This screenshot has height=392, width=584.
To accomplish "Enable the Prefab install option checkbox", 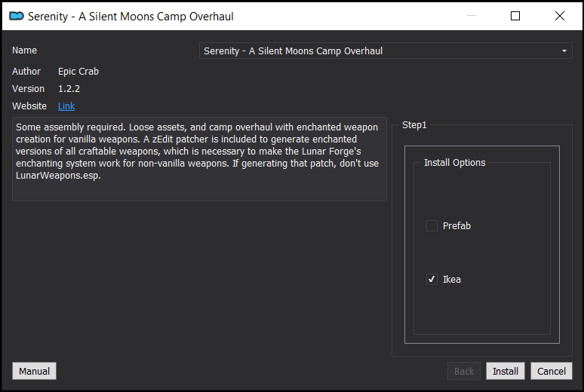I will (432, 225).
